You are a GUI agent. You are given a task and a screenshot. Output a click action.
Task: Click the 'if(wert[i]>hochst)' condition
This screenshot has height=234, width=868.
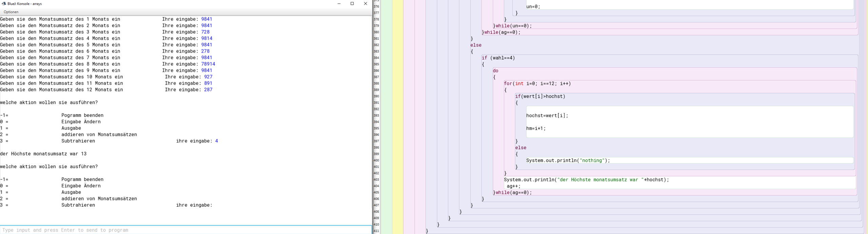[540, 96]
